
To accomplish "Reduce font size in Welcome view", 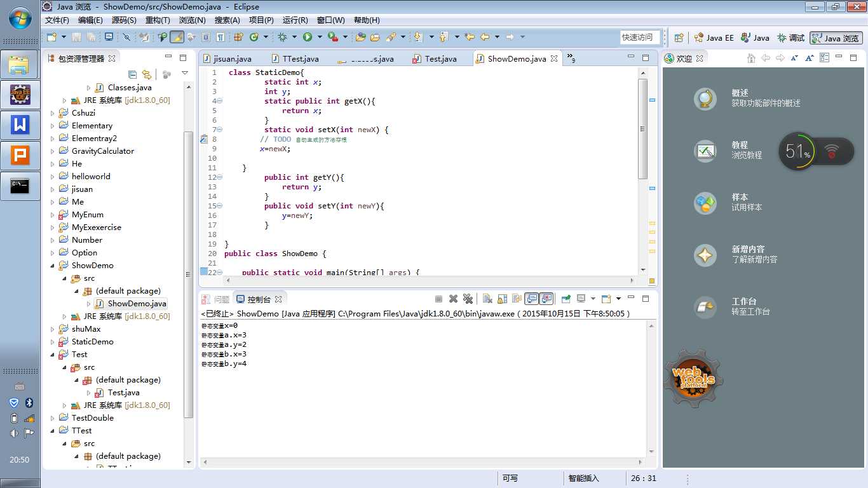I will [x=794, y=58].
